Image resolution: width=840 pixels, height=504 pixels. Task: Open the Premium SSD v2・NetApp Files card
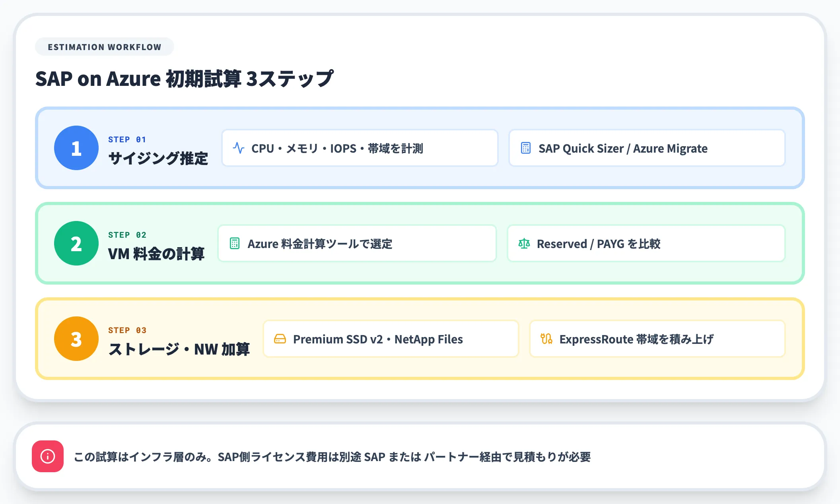(391, 339)
